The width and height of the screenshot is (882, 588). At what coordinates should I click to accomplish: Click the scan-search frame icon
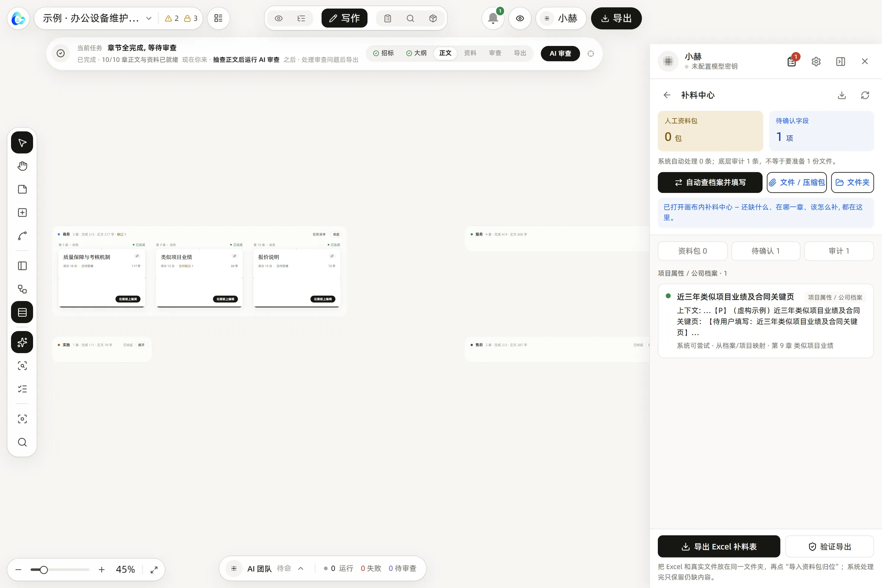click(x=22, y=366)
